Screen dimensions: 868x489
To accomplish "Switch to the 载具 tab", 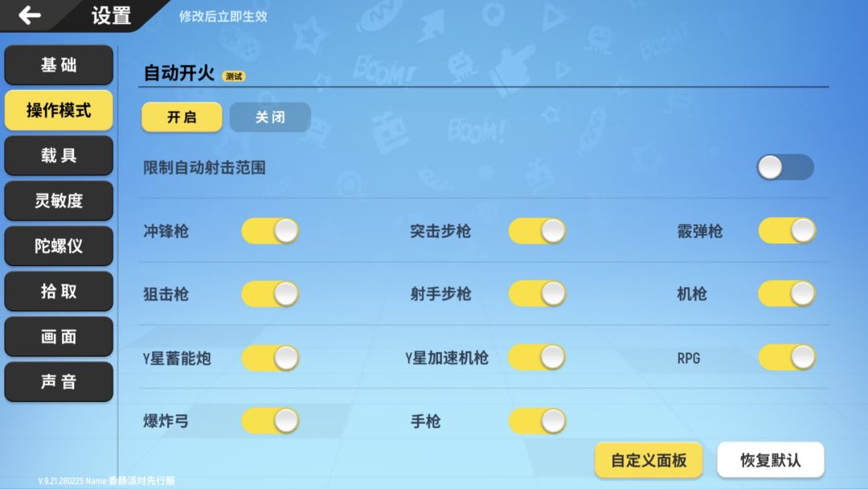I will click(x=59, y=155).
